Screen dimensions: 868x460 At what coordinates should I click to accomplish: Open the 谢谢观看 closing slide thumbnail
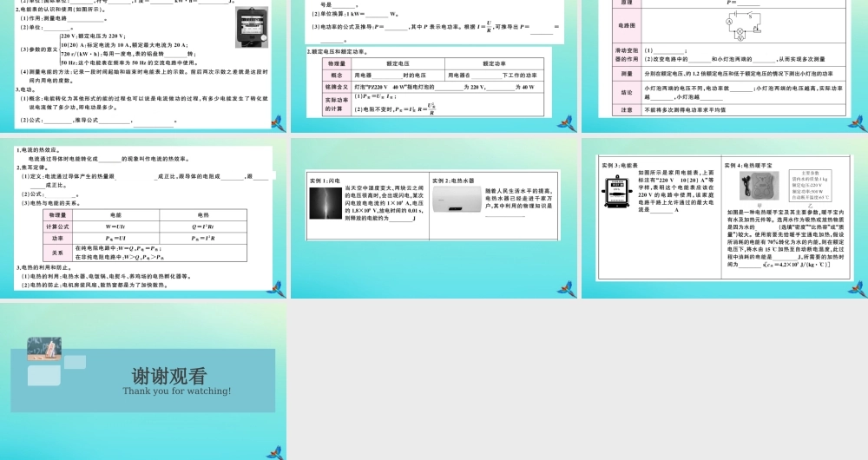coord(143,380)
